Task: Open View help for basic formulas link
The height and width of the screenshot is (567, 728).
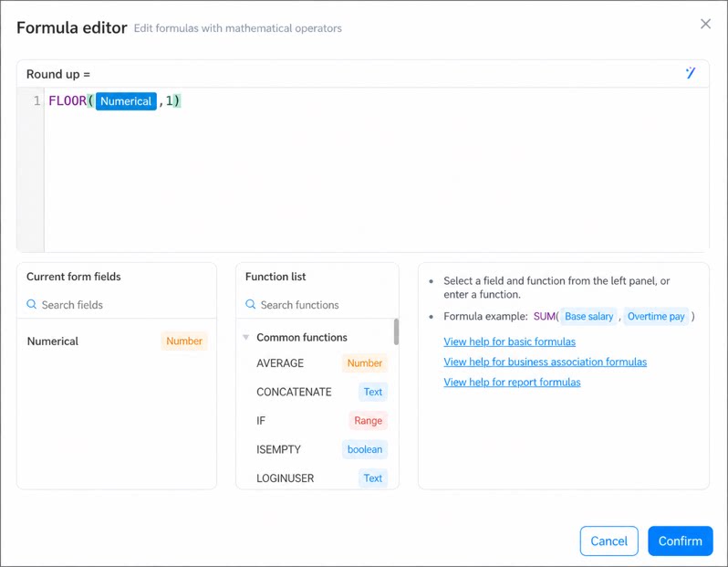Action: point(509,341)
